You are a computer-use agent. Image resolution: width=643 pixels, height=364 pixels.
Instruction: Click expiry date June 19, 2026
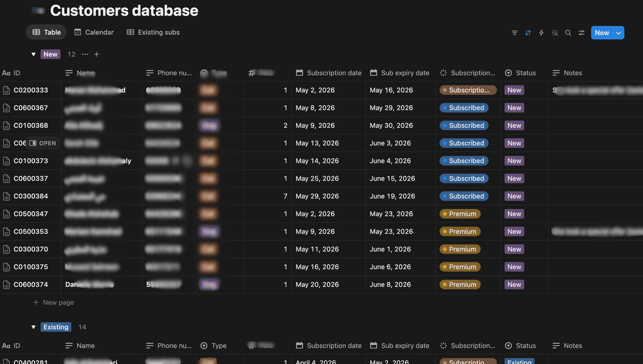pos(392,196)
